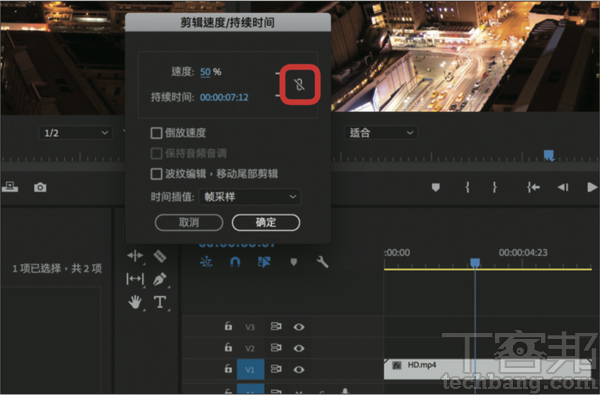Screen dimensions: 600x395
Task: Click the V3 track target label
Action: click(x=250, y=327)
